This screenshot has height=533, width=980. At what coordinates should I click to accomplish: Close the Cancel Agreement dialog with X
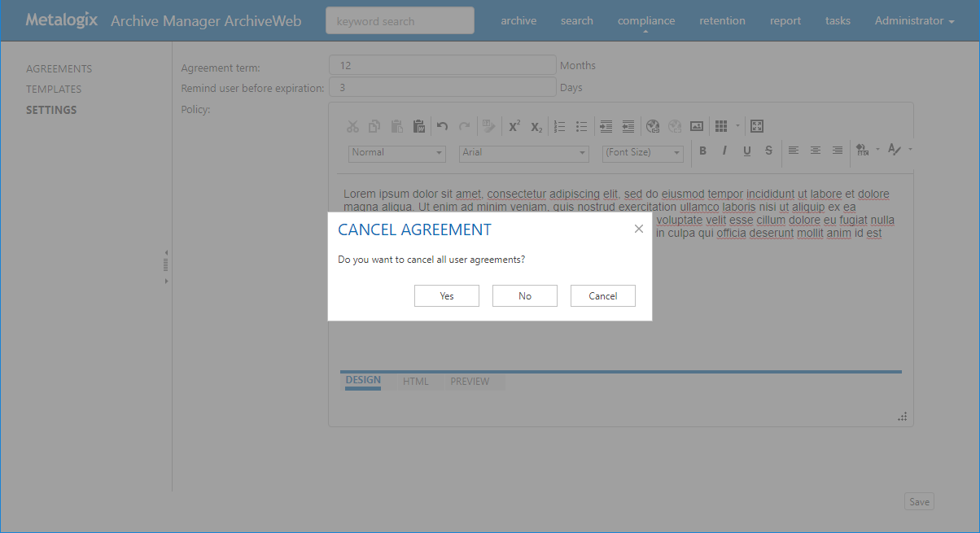point(639,229)
